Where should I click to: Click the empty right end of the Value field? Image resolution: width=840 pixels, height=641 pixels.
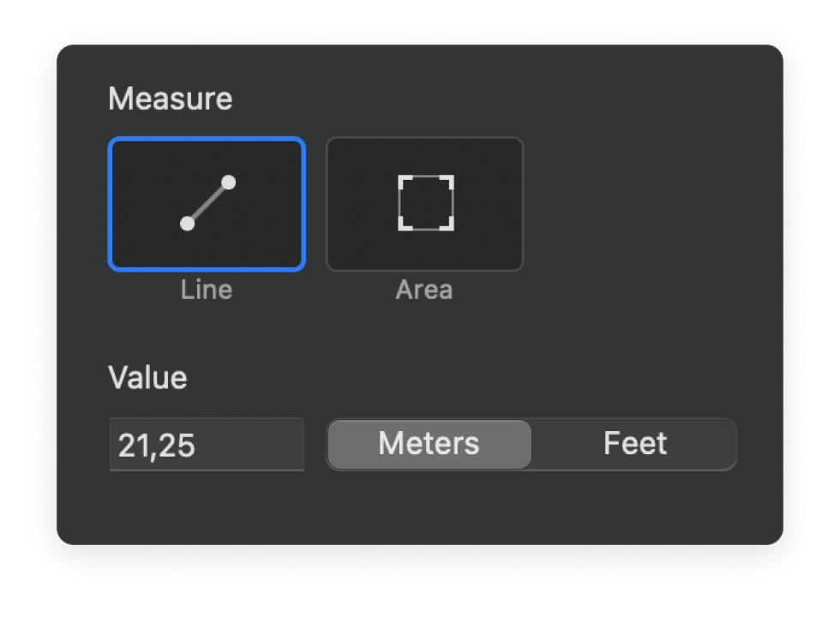point(274,445)
